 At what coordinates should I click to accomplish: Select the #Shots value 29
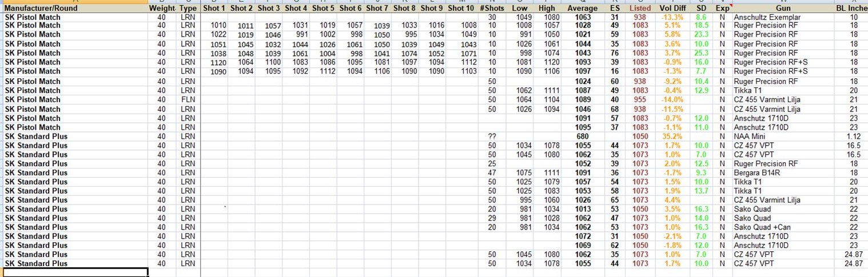click(x=491, y=218)
